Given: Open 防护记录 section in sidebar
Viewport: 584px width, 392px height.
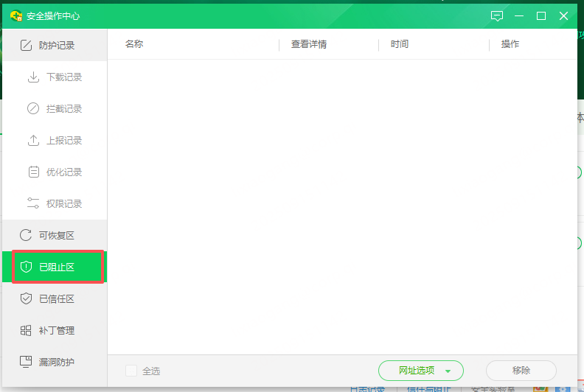Looking at the screenshot, I should coord(55,46).
